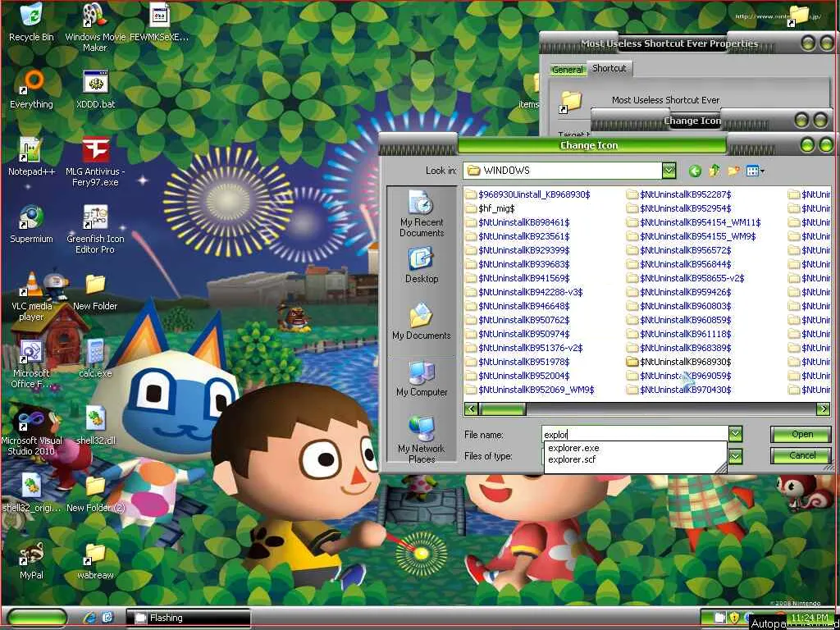Screen dimensions: 840x630
Task: Click the horizontal scrollbar thumb
Action: tap(502, 409)
